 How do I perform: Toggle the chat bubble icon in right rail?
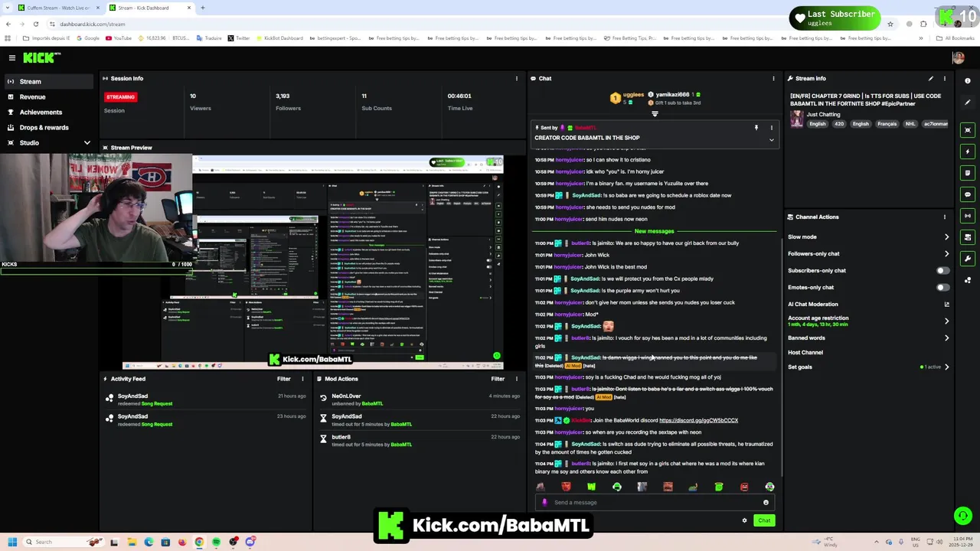[968, 194]
